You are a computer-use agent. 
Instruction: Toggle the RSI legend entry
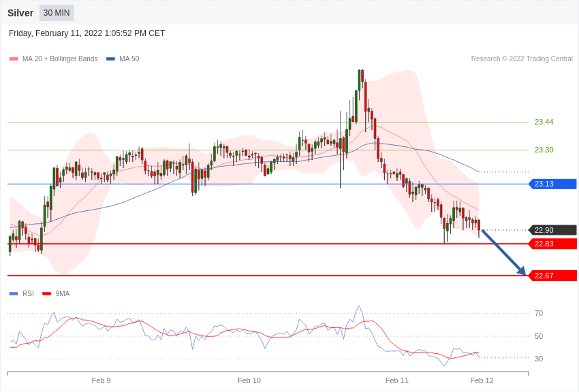[21, 293]
